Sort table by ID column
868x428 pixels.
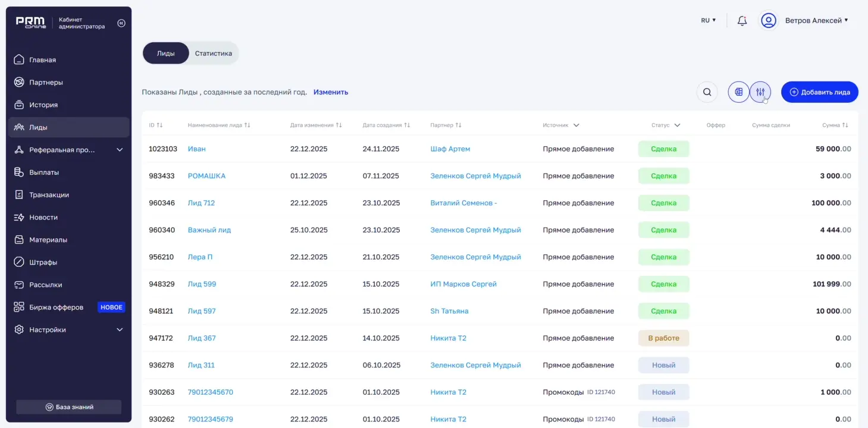pos(156,125)
